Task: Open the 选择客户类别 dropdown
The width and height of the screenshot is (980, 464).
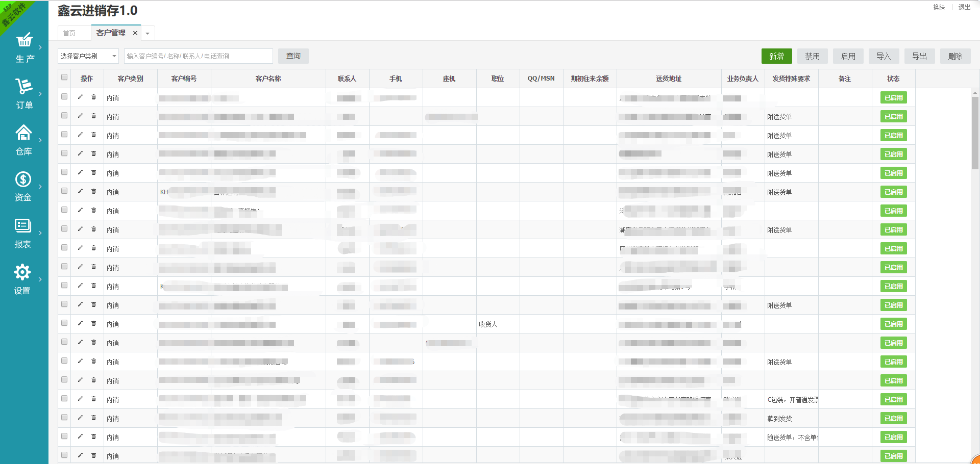Action: pyautogui.click(x=88, y=56)
